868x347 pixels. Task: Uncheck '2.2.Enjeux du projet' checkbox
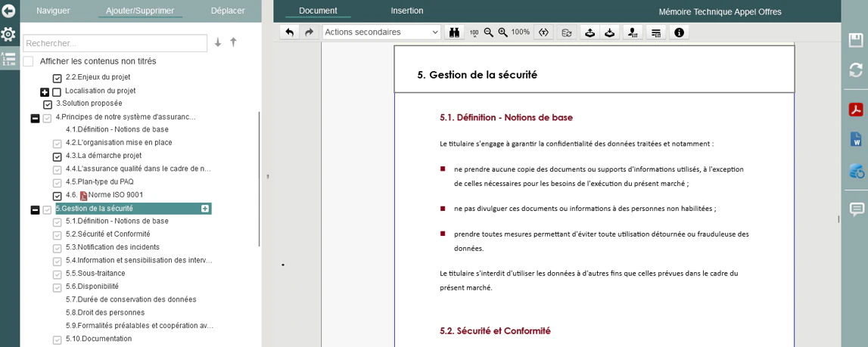click(x=57, y=78)
